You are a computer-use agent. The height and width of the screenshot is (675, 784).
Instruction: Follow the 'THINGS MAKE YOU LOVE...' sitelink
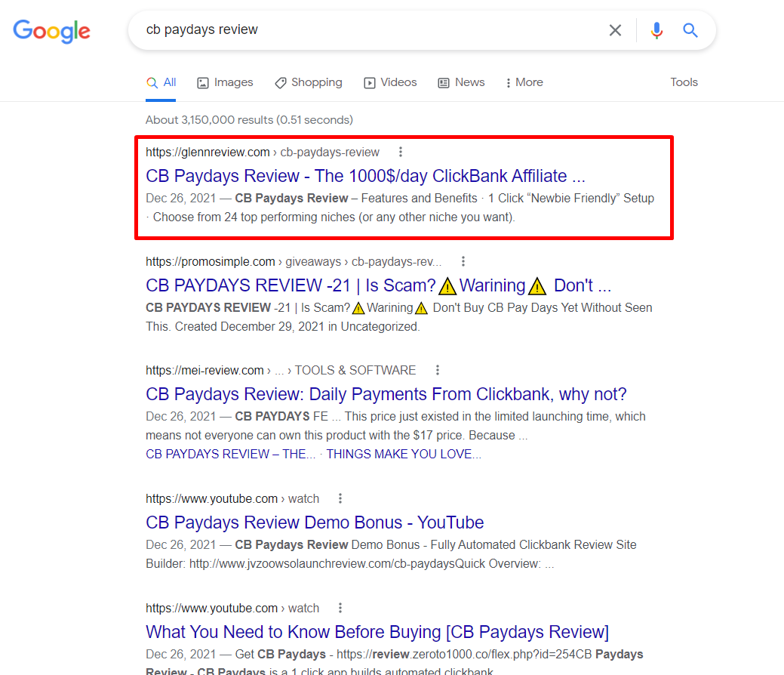[404, 454]
